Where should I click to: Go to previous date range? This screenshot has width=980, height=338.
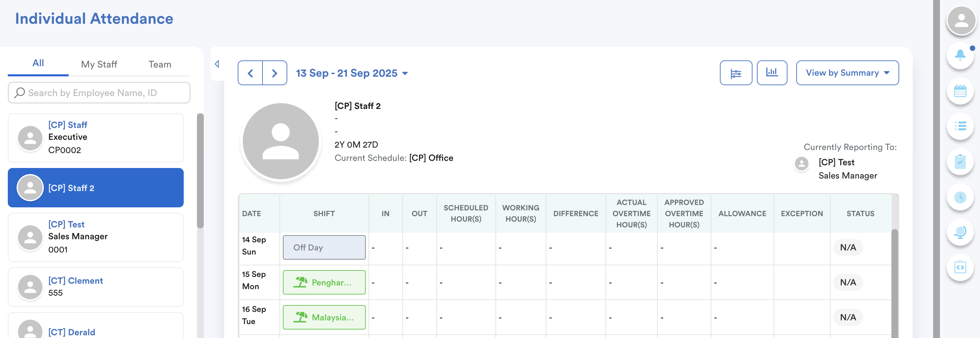[x=250, y=73]
